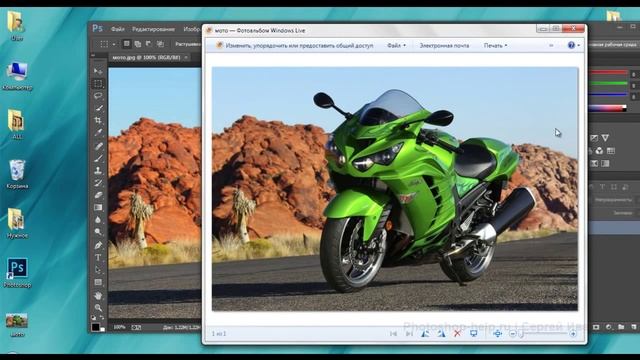Image resolution: width=640 pixels, height=360 pixels.
Task: Fit photo to window in viewer
Action: click(497, 333)
